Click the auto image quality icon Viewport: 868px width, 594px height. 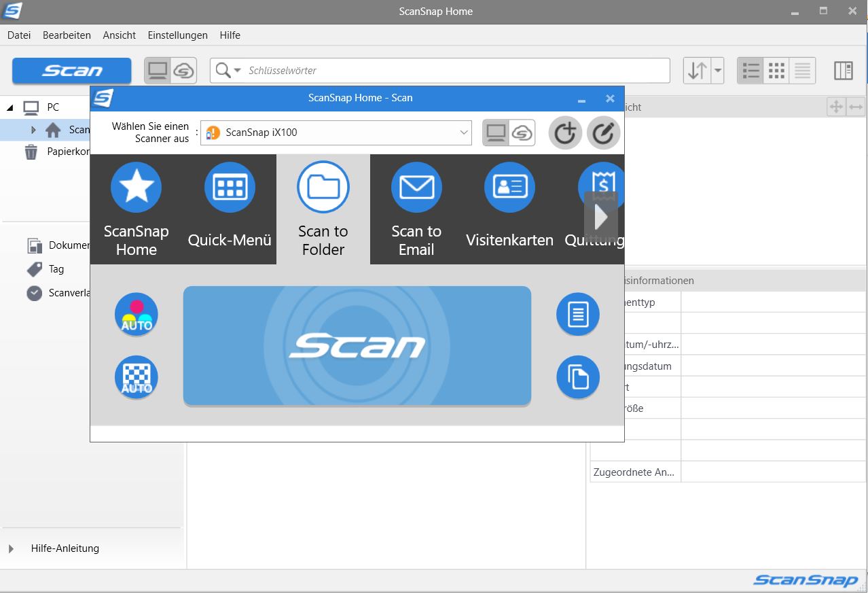(137, 377)
